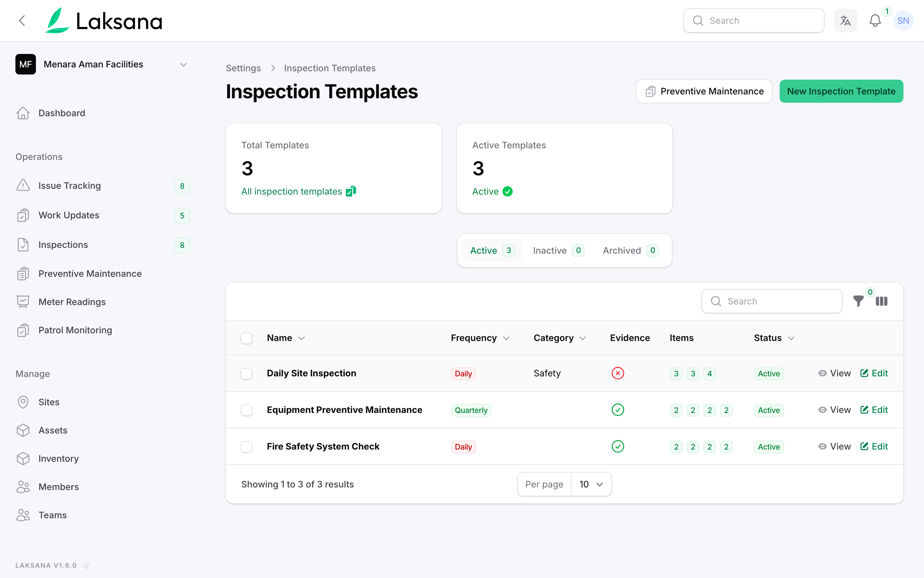Sort by the Status column

click(x=774, y=338)
